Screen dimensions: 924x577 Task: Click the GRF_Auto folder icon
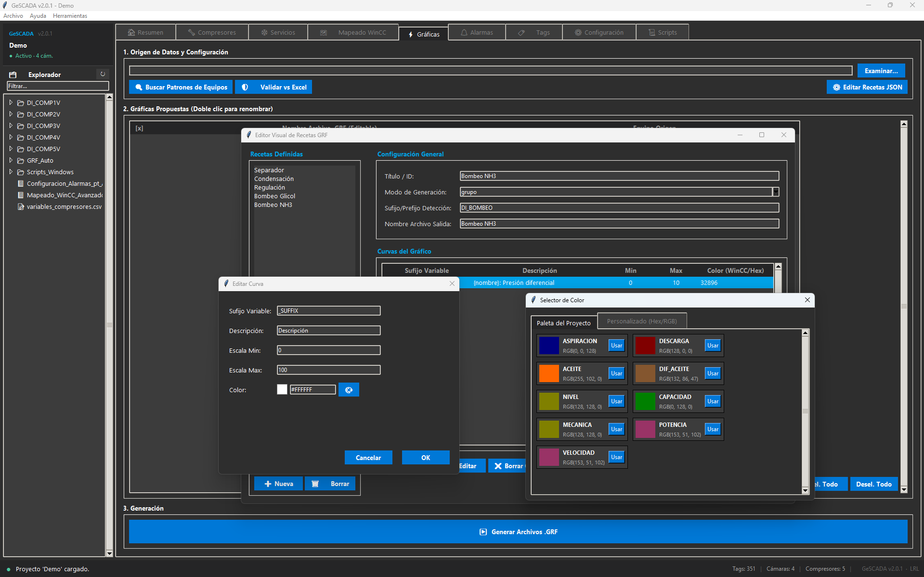[x=21, y=161]
